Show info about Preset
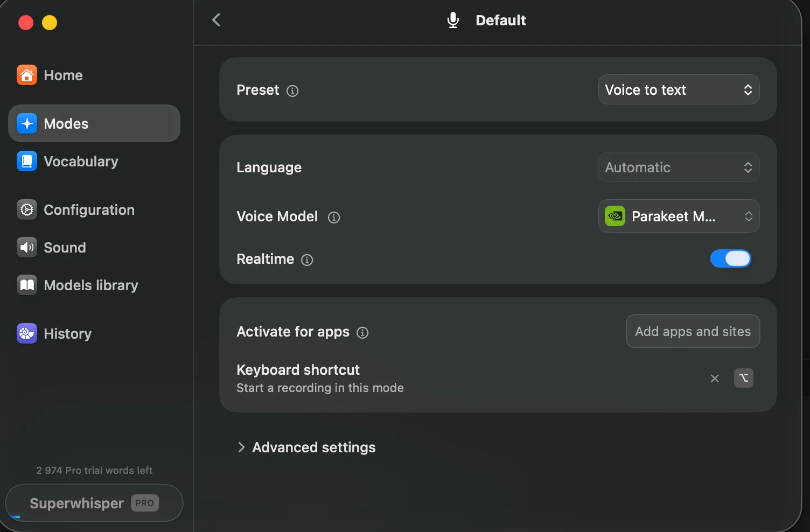This screenshot has height=532, width=810. pyautogui.click(x=292, y=91)
